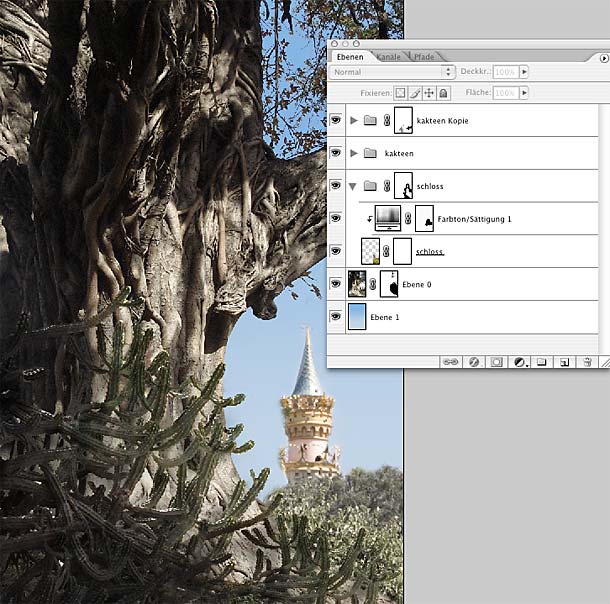Click the schloss group mask link icon
Image resolution: width=610 pixels, height=604 pixels.
387,186
